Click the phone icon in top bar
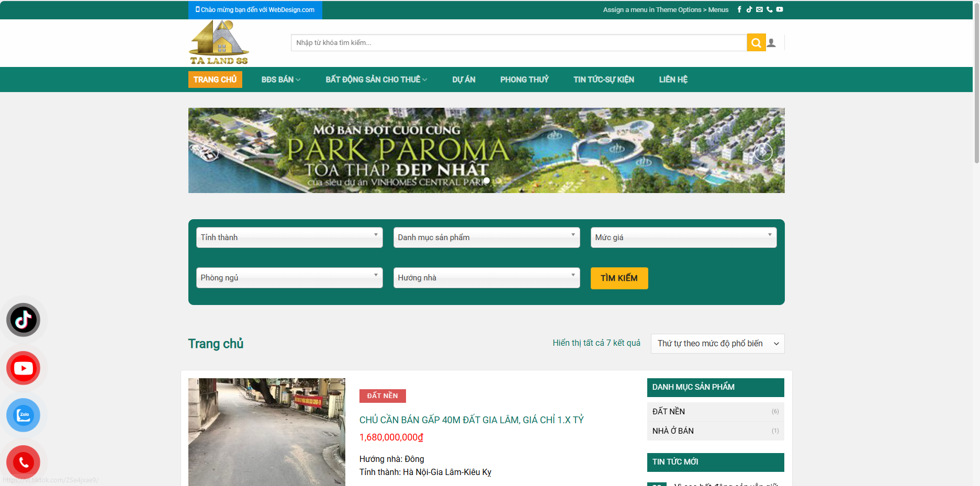 click(769, 9)
